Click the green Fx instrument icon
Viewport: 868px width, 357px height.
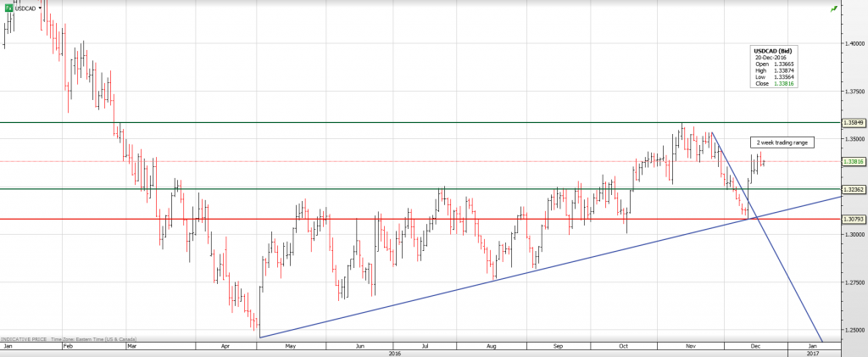click(8, 8)
